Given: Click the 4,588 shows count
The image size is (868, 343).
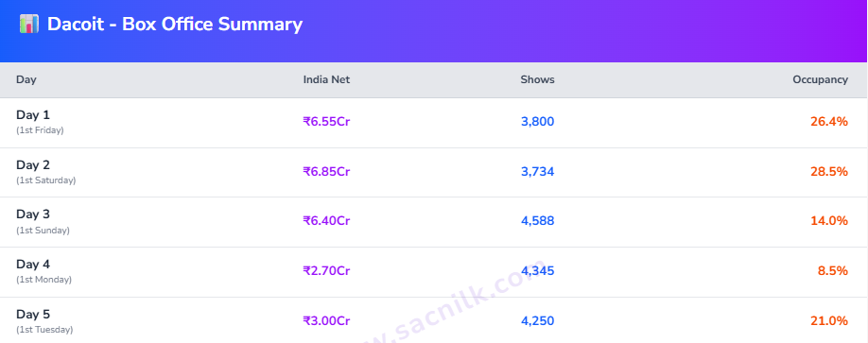Looking at the screenshot, I should [537, 221].
